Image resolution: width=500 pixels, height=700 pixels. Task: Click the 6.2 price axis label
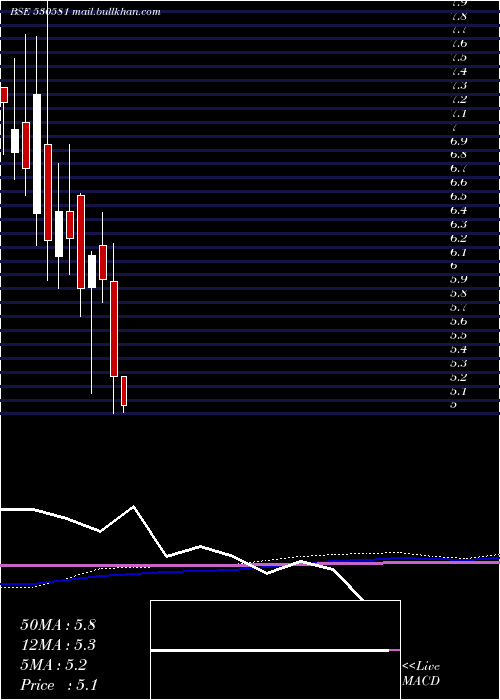point(459,238)
